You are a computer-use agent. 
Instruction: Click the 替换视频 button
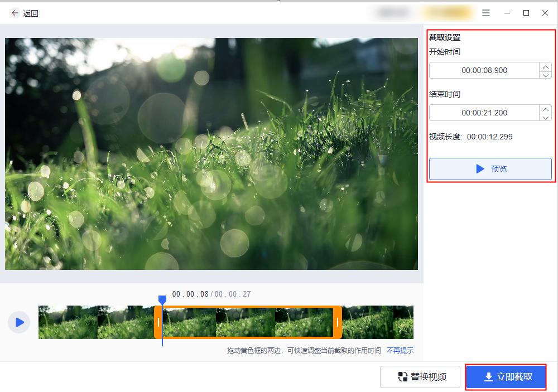click(420, 377)
